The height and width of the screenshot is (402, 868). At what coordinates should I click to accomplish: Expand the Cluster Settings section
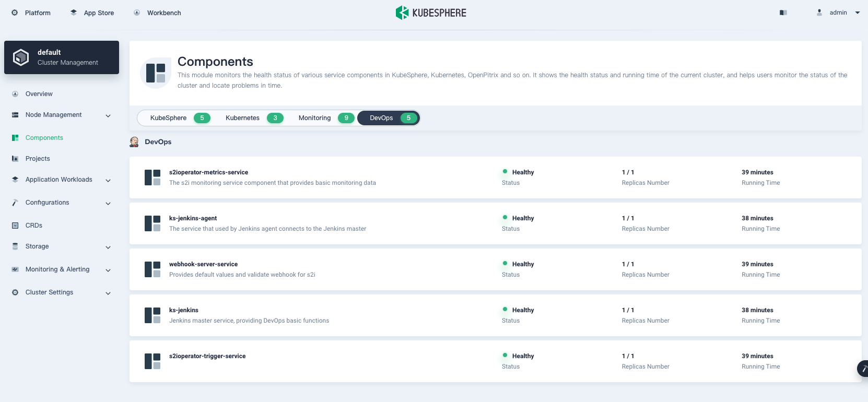108,293
